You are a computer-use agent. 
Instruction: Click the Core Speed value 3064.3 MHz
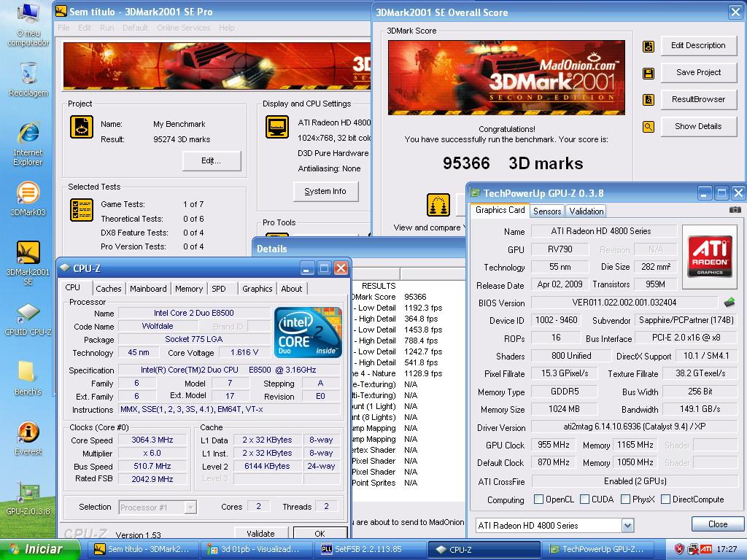pos(152,440)
